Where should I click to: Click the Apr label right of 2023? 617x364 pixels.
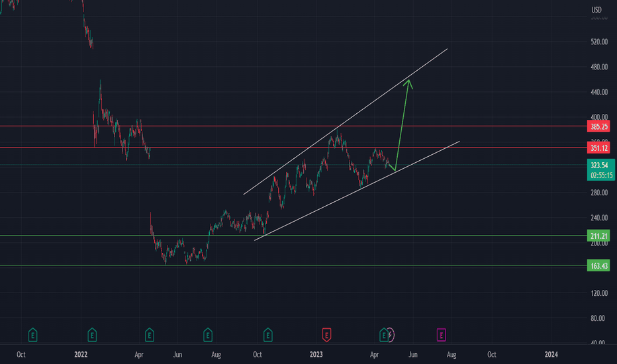point(374,355)
